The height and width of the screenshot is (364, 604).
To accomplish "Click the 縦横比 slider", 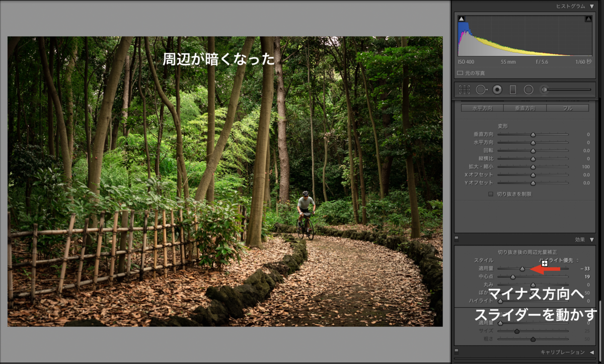I will click(x=533, y=159).
